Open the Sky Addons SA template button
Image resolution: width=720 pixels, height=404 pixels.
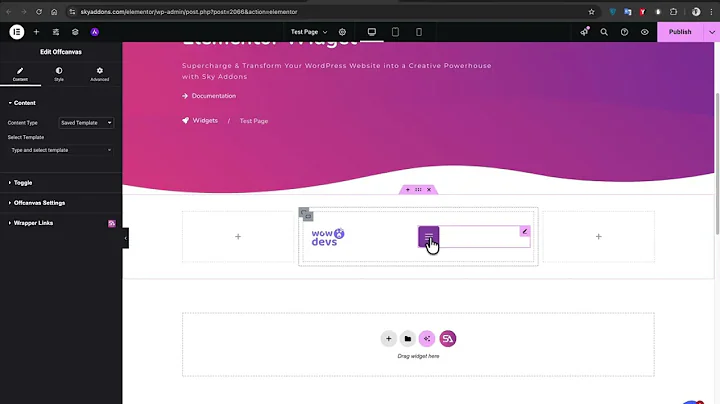pyautogui.click(x=448, y=339)
